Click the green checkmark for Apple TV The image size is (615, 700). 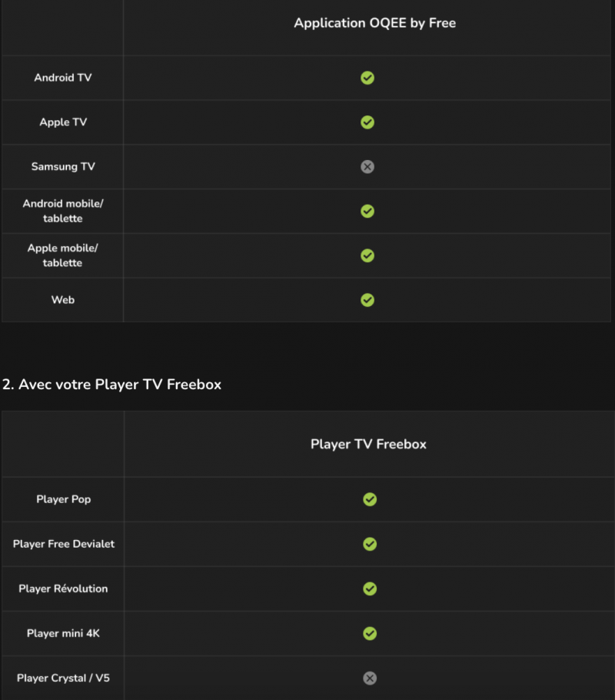click(367, 122)
